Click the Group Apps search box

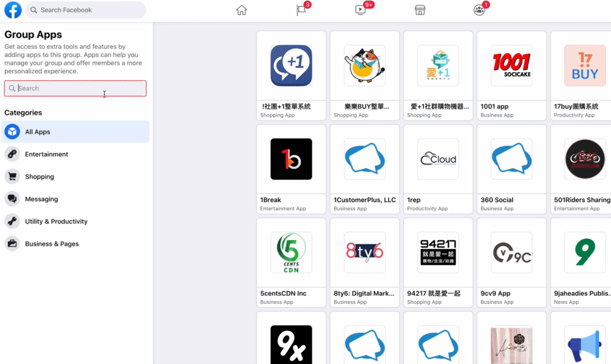[x=76, y=89]
